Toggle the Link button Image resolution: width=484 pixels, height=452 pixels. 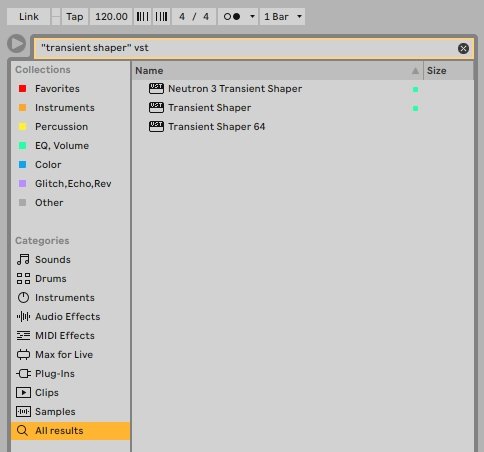pyautogui.click(x=29, y=16)
